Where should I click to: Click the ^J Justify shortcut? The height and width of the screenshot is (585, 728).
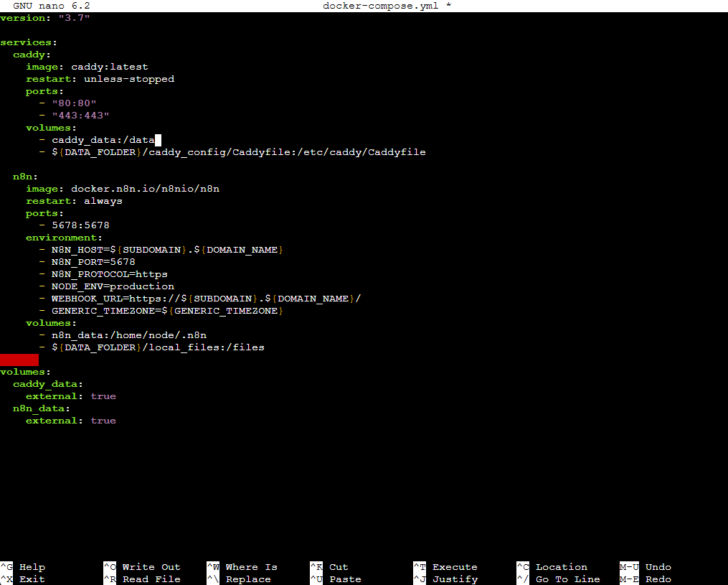[445, 579]
